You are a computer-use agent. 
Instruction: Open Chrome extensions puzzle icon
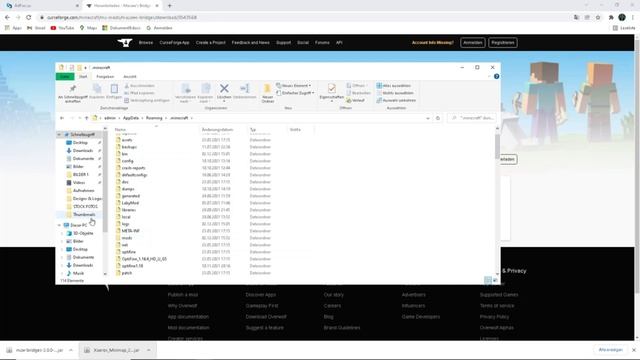tap(611, 18)
